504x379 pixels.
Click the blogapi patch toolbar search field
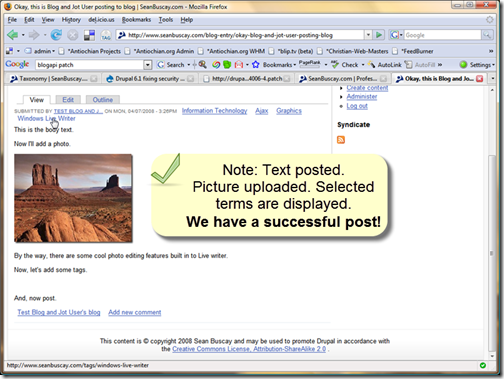tap(90, 65)
